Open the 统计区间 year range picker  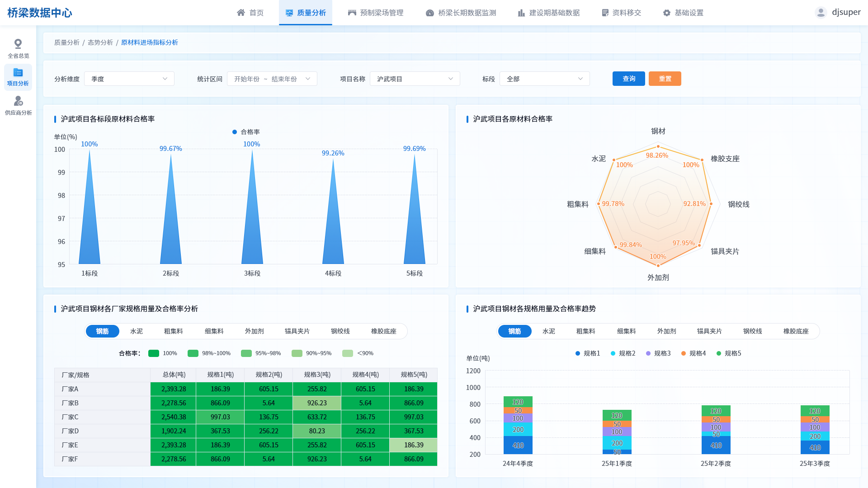[x=272, y=79]
